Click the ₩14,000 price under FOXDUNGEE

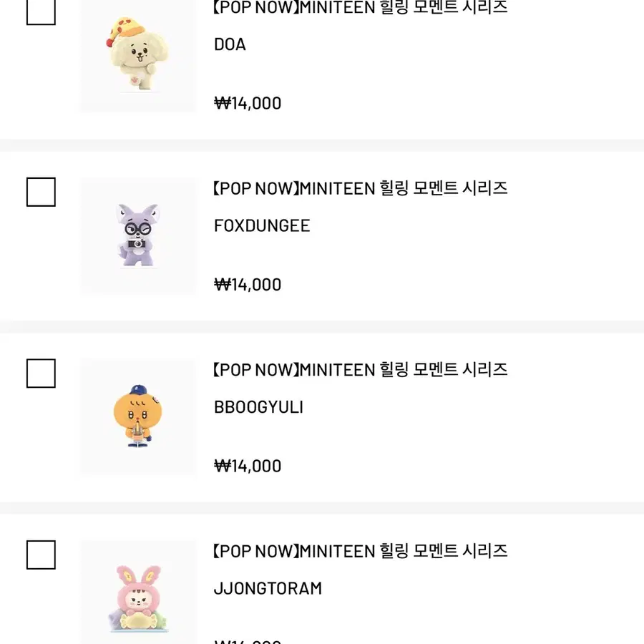click(248, 285)
